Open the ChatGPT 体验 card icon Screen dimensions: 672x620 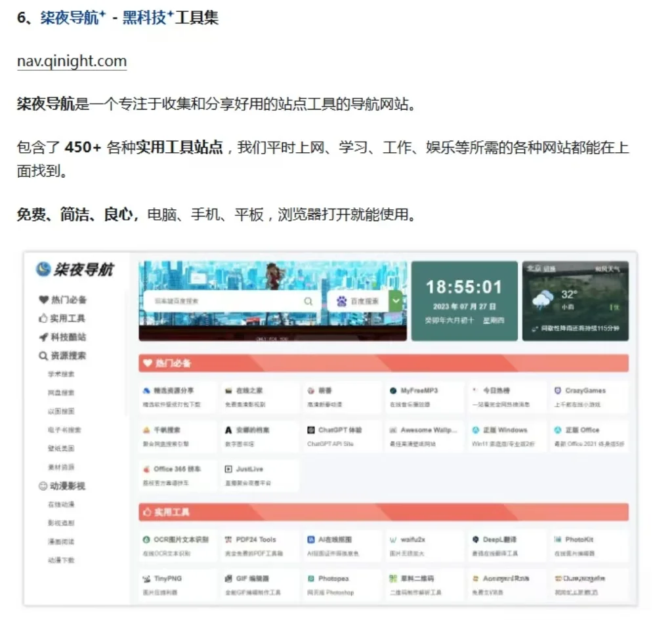point(310,430)
